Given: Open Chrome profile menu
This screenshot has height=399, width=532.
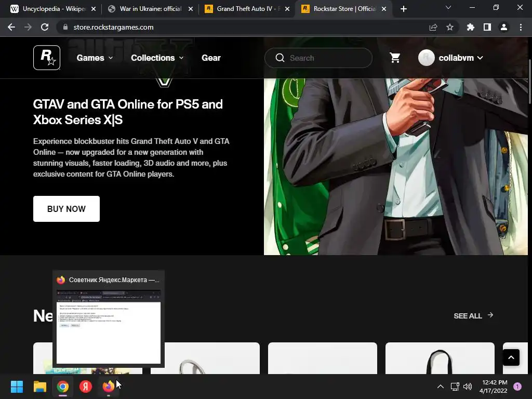Looking at the screenshot, I should click(x=504, y=27).
